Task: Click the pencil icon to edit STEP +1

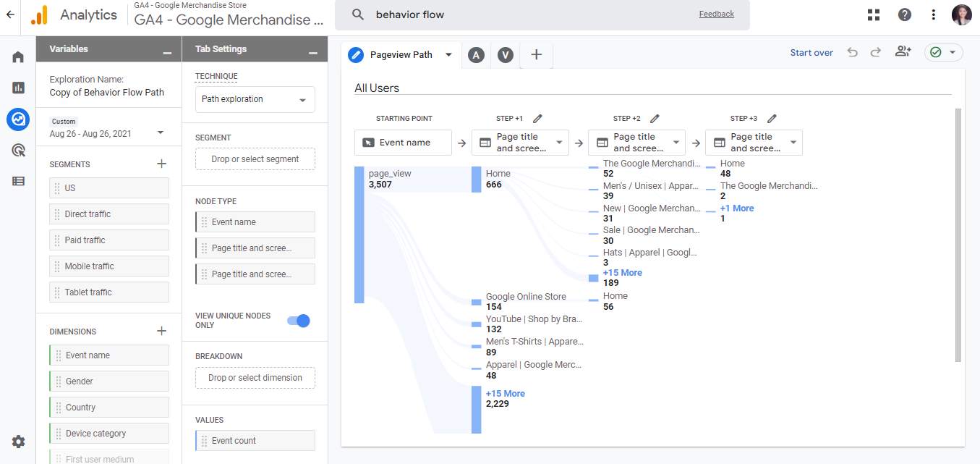Action: (x=537, y=118)
